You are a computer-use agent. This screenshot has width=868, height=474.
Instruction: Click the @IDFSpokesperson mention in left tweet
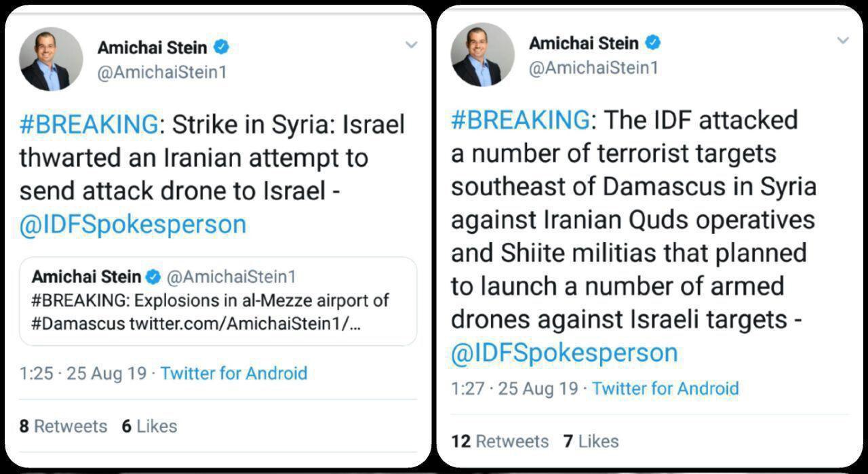[133, 225]
